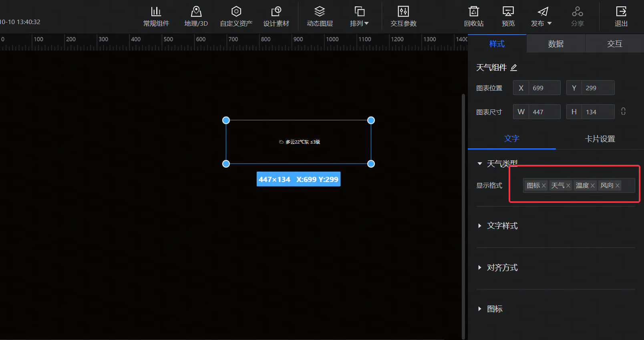This screenshot has width=644, height=340.
Task: Switch to the 数据 tab
Action: pyautogui.click(x=555, y=44)
